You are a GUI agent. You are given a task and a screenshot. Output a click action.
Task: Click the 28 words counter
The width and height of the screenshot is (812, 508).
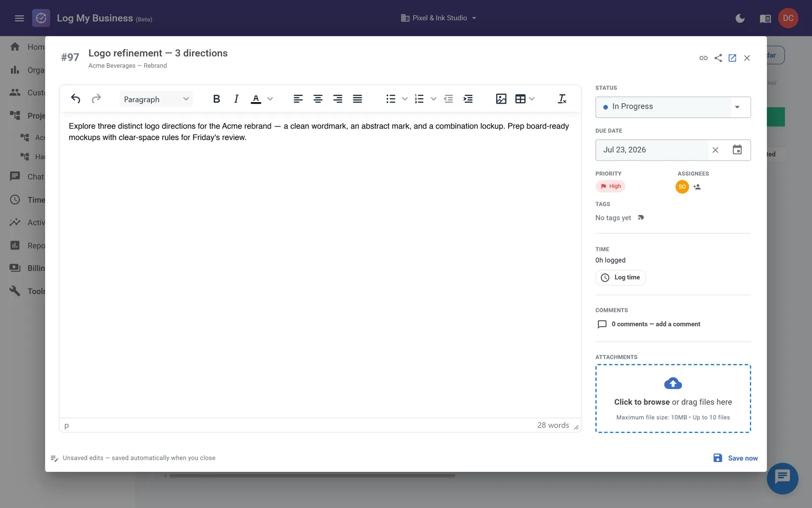(x=553, y=425)
